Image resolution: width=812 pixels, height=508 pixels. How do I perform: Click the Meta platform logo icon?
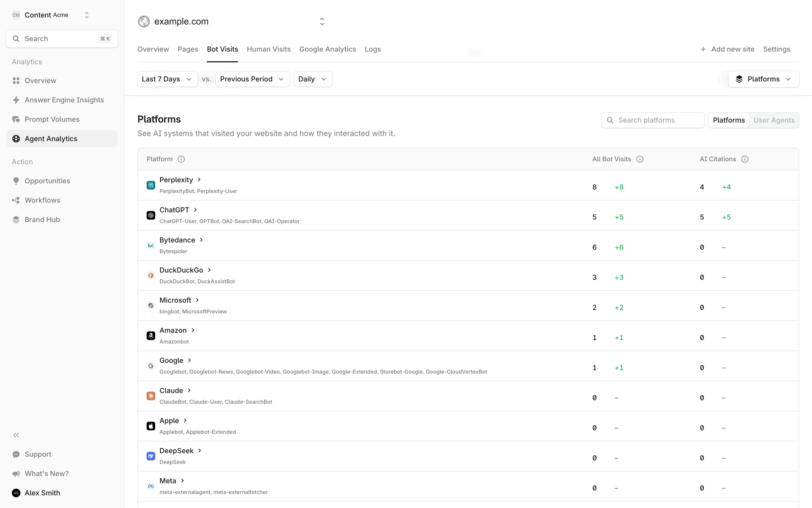151,486
